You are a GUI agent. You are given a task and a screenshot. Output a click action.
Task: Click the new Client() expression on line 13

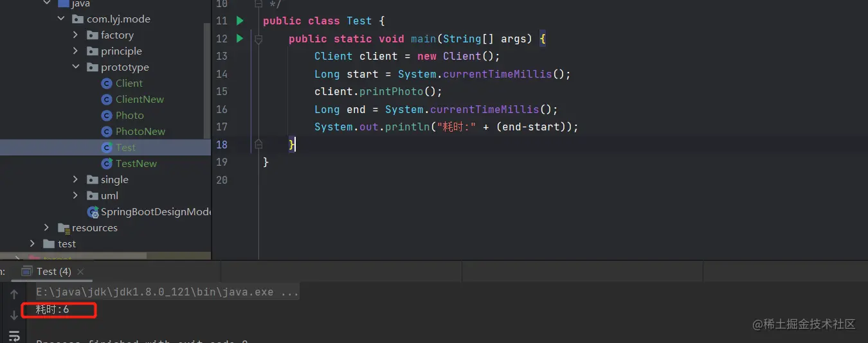(458, 56)
